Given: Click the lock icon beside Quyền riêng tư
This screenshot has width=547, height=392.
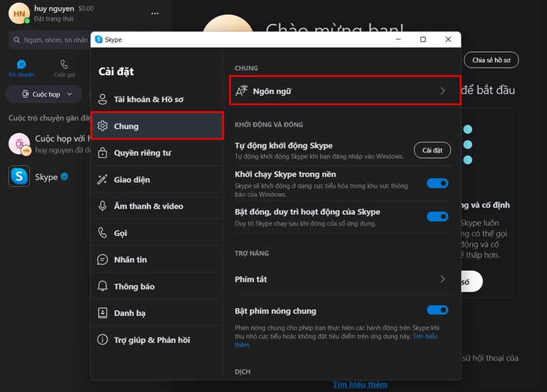Looking at the screenshot, I should tap(103, 153).
